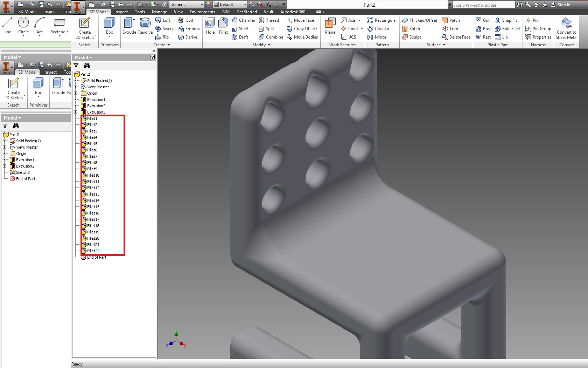This screenshot has width=588, height=368.
Task: Click Convert to Sheet Metal
Action: tap(567, 28)
